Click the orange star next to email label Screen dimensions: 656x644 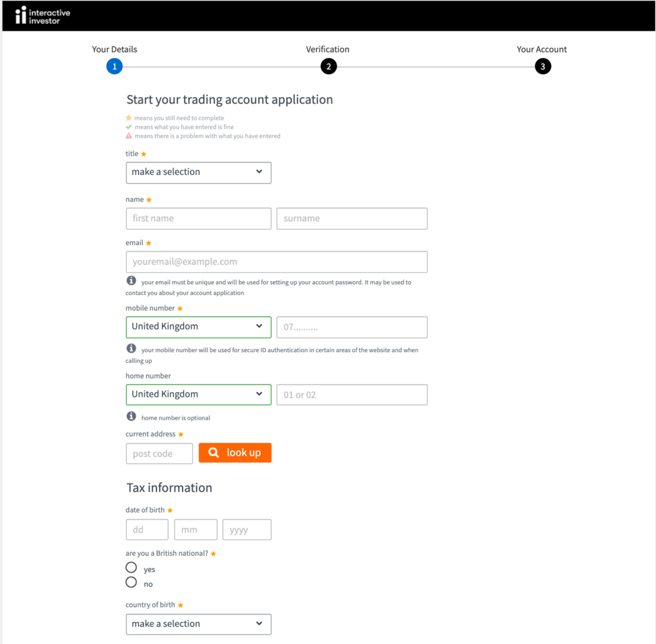point(149,243)
